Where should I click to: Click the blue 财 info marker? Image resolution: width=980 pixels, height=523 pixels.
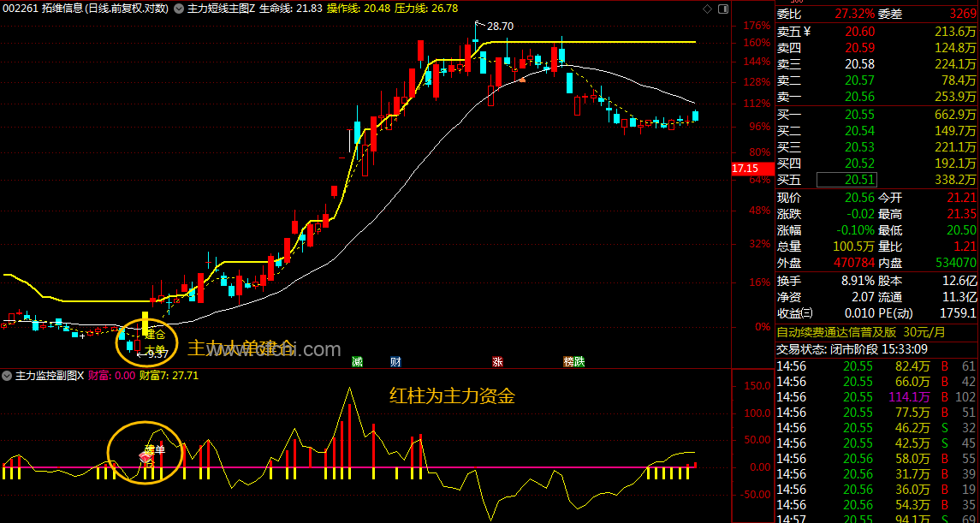click(395, 362)
